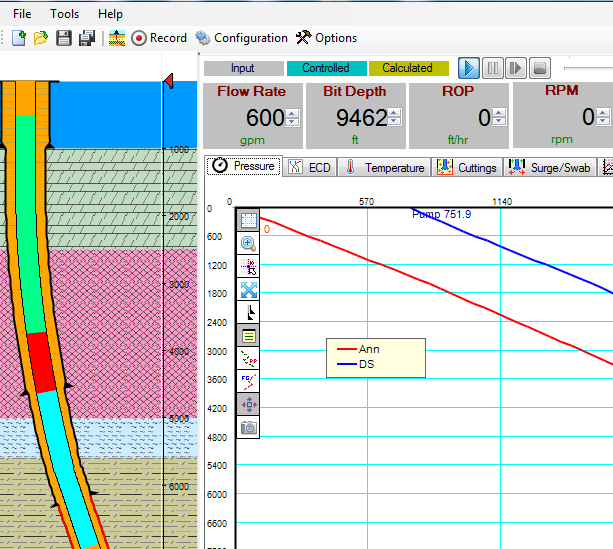The height and width of the screenshot is (549, 613).
Task: Click the New file icon
Action: [x=19, y=38]
